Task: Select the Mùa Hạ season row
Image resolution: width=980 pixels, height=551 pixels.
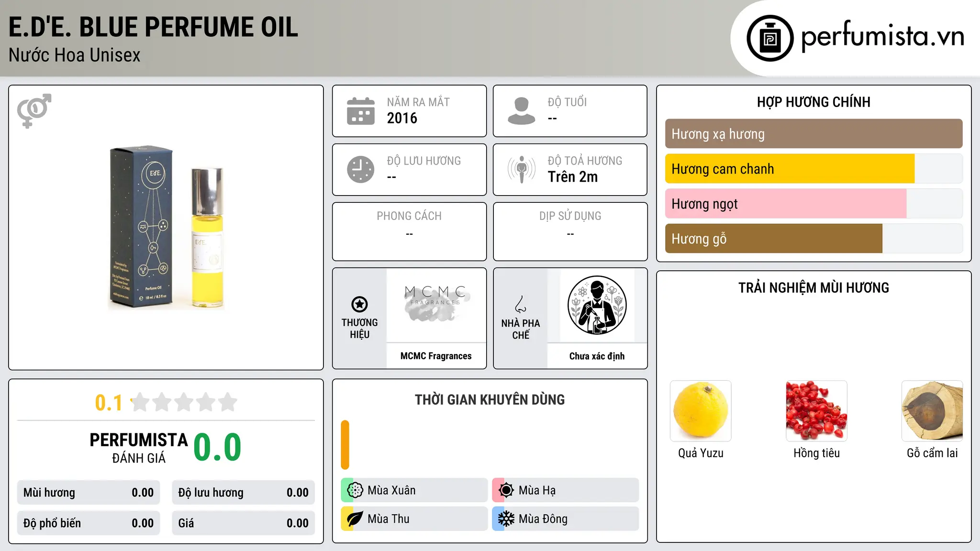Action: coord(566,490)
